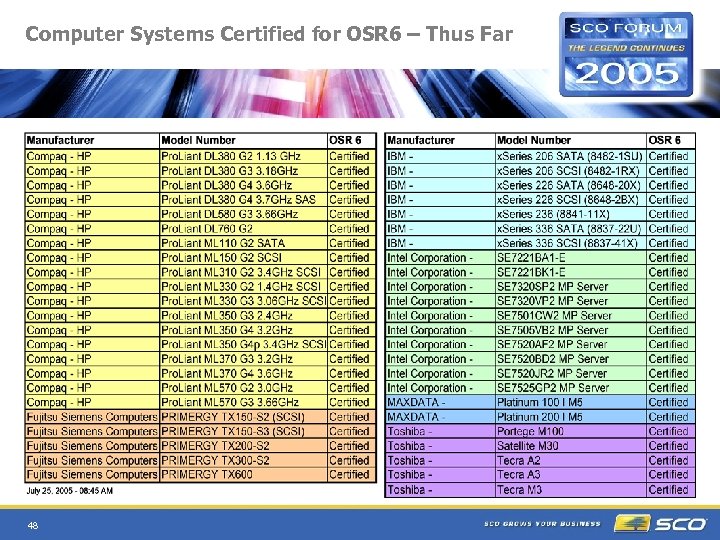Click the slide number 48
The image size is (720, 540).
tap(33, 526)
